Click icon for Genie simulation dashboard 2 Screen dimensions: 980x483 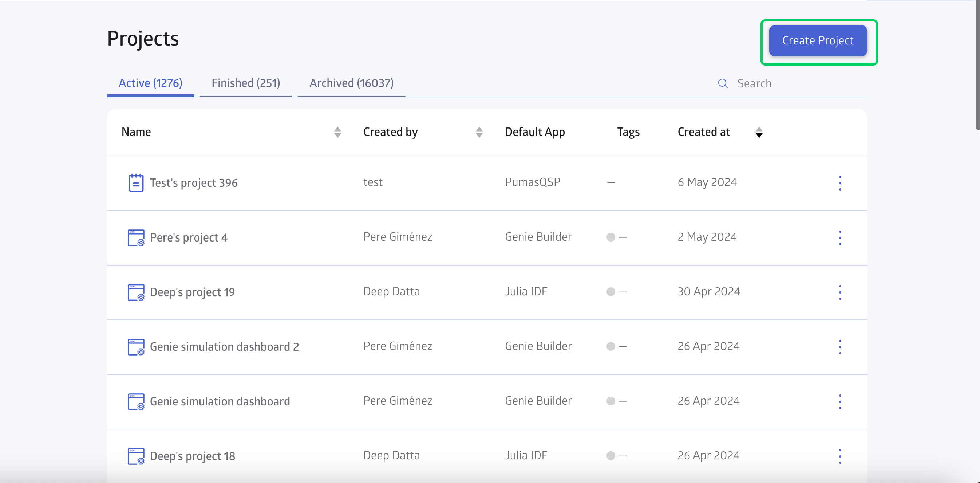(x=136, y=347)
